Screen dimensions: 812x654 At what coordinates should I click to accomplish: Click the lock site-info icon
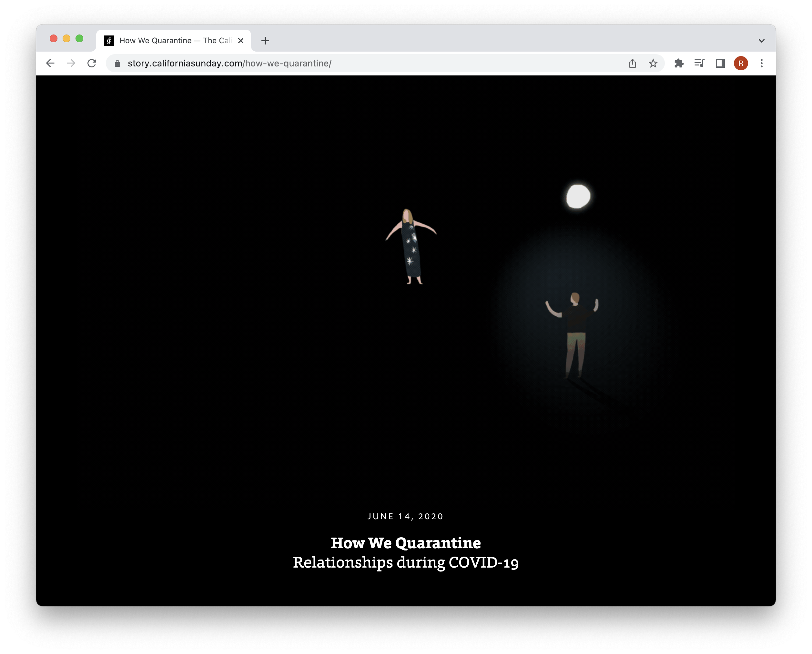(x=117, y=63)
